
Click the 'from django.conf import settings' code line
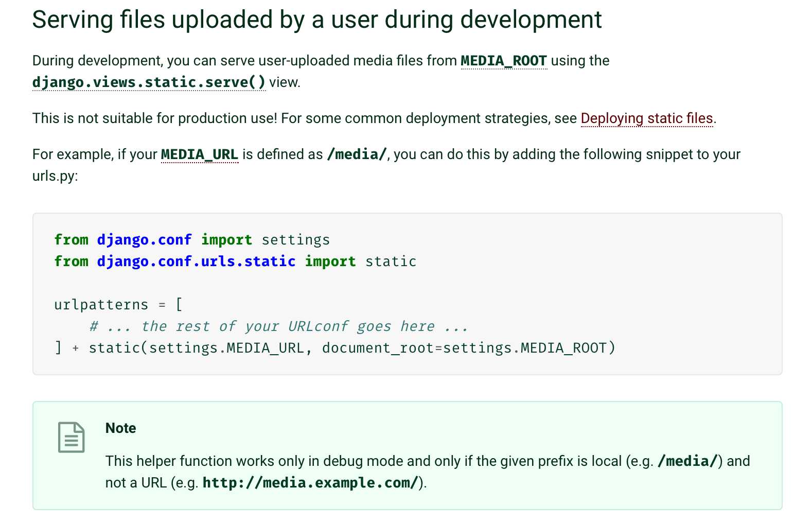point(192,240)
